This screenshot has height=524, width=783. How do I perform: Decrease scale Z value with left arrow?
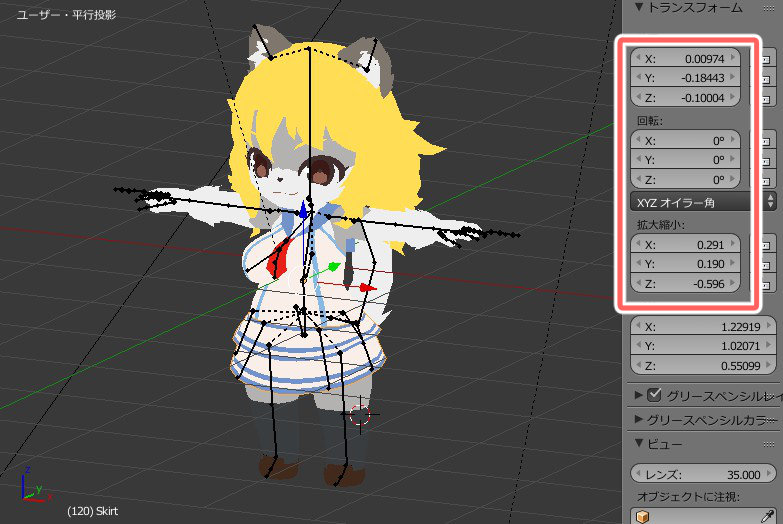click(637, 285)
